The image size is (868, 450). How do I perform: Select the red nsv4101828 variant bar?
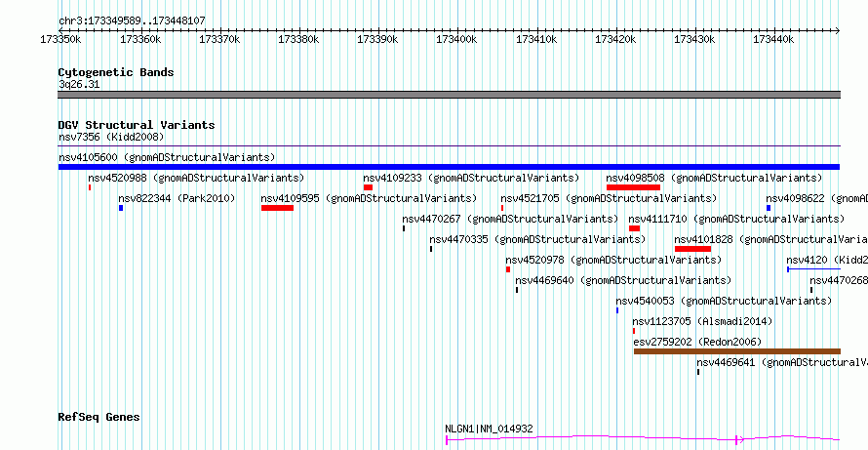click(692, 249)
